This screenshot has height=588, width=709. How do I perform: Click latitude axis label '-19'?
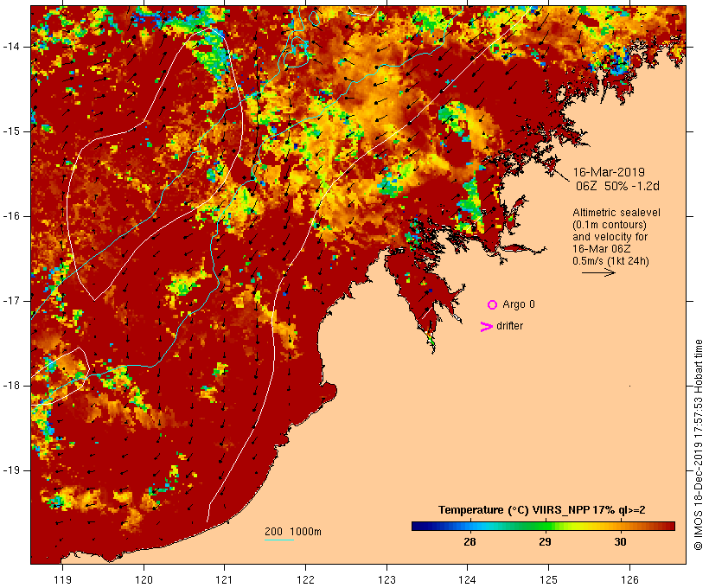coord(11,470)
